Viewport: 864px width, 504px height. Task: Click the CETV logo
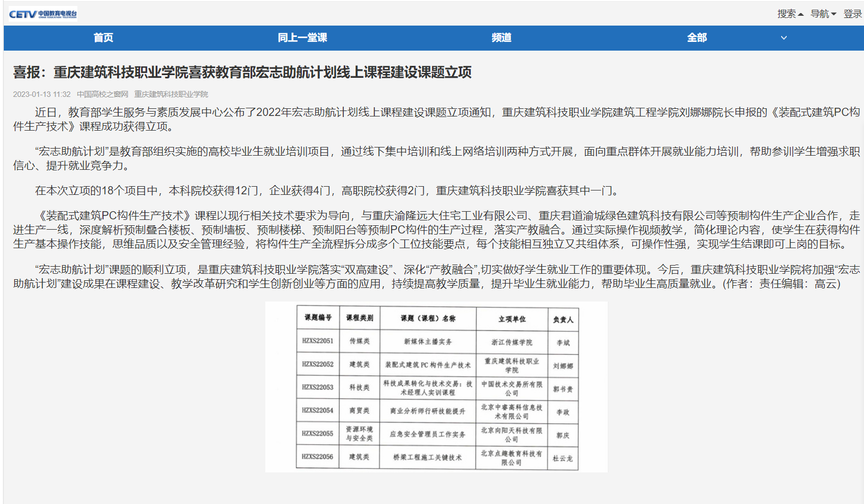(43, 14)
